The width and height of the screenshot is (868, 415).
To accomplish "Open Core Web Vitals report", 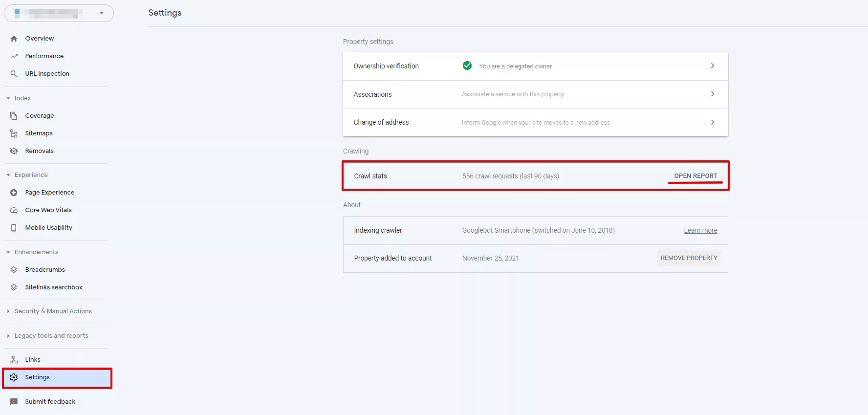I will tap(48, 210).
